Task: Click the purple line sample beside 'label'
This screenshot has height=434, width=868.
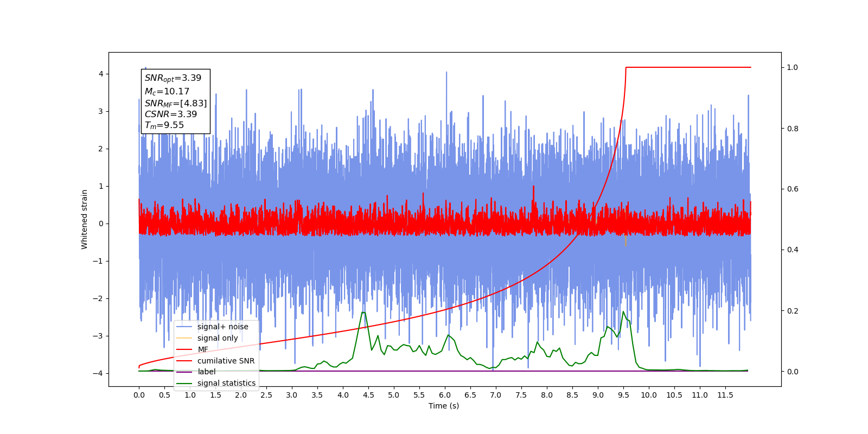Action: [184, 372]
